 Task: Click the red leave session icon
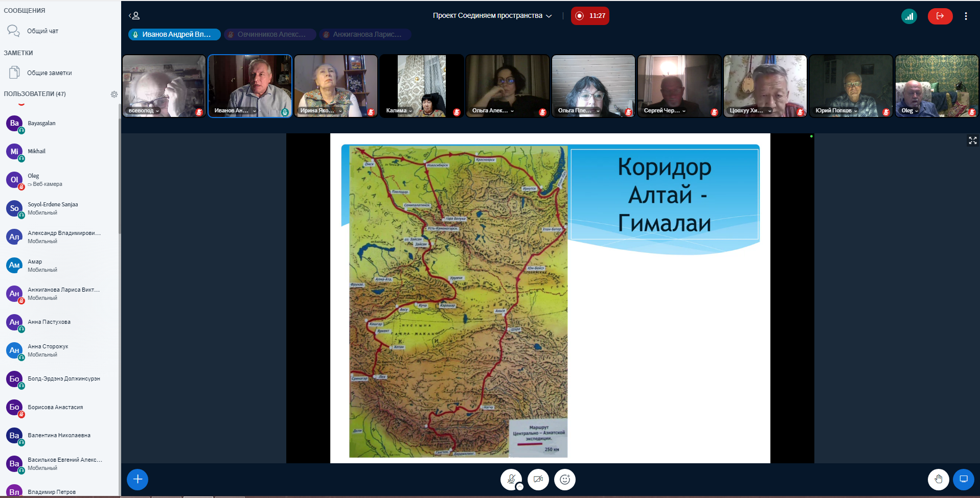[x=940, y=16]
